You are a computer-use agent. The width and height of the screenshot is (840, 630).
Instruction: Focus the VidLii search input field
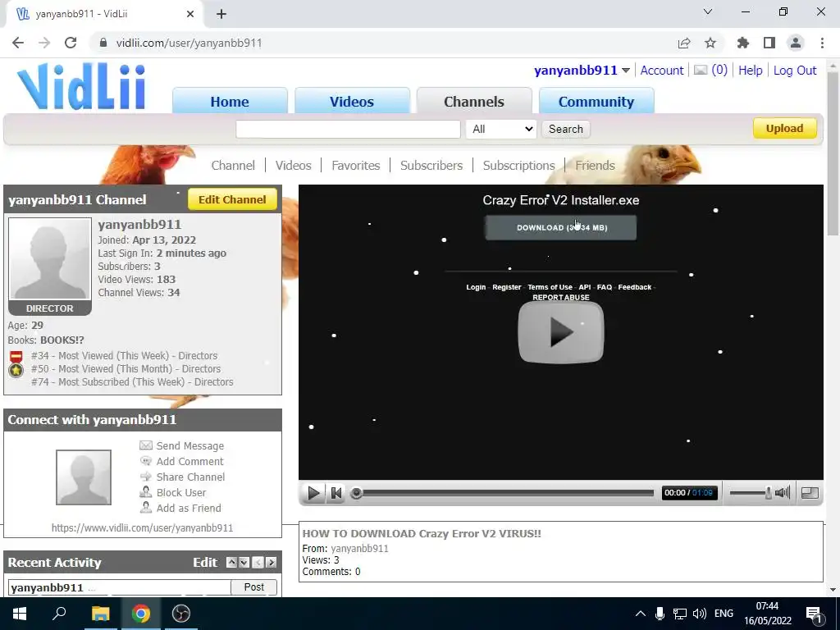click(348, 129)
